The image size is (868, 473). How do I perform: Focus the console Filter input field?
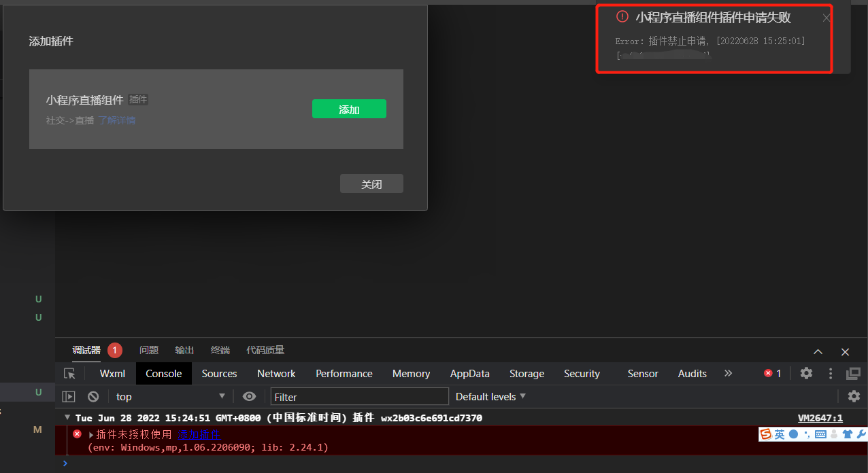(360, 397)
